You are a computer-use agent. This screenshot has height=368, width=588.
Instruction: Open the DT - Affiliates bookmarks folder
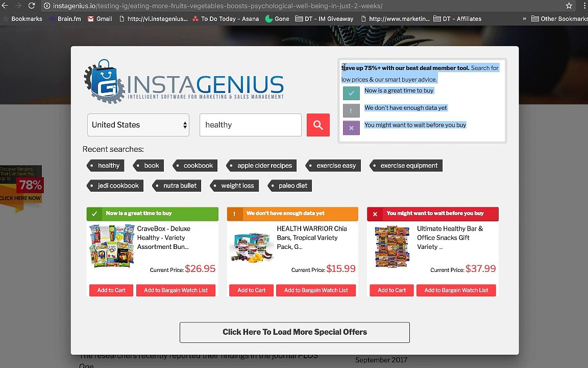[457, 19]
